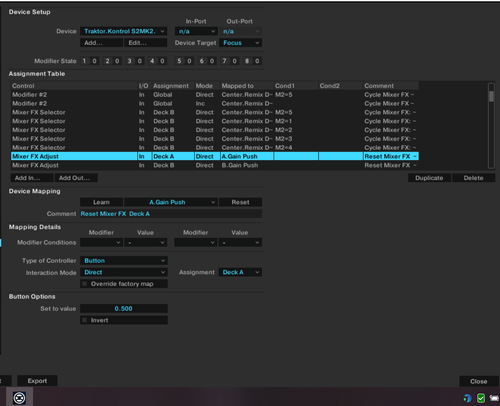Select the Modifier #2 row with Inc mode
The height and width of the screenshot is (406, 500).
pos(215,104)
